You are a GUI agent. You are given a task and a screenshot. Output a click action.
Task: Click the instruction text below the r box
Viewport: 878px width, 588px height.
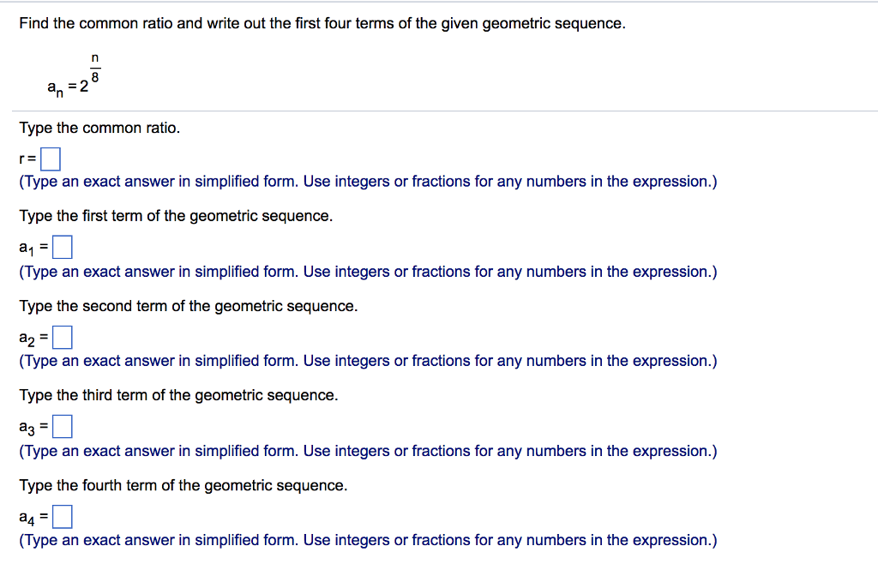367,181
